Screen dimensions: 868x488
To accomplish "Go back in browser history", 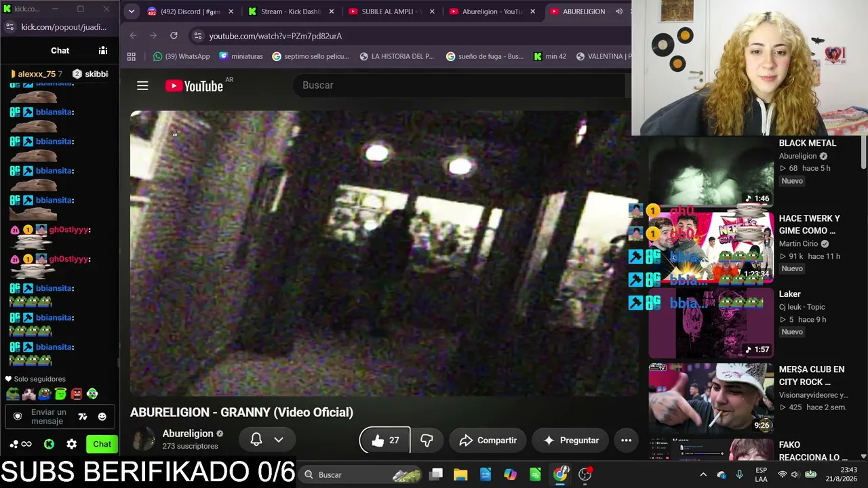I will point(133,35).
